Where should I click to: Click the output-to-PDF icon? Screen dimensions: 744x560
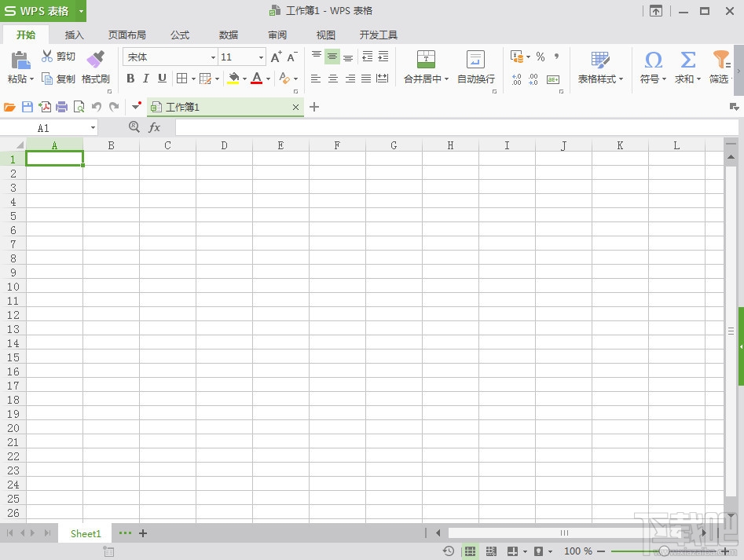[x=45, y=107]
